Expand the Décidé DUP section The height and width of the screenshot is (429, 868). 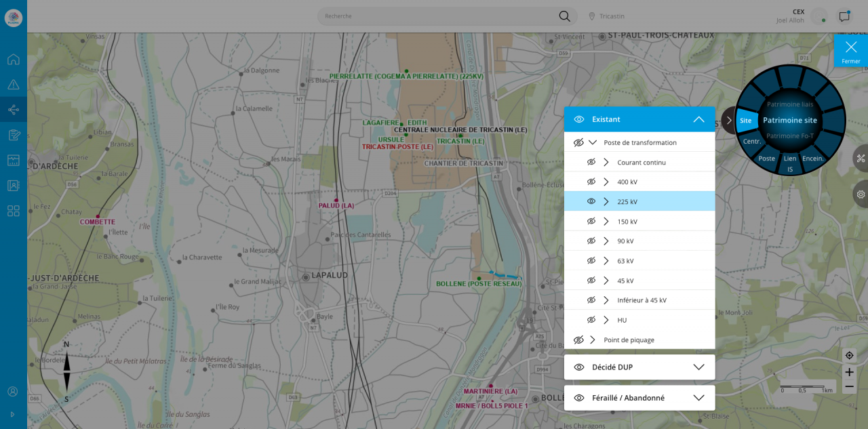698,367
